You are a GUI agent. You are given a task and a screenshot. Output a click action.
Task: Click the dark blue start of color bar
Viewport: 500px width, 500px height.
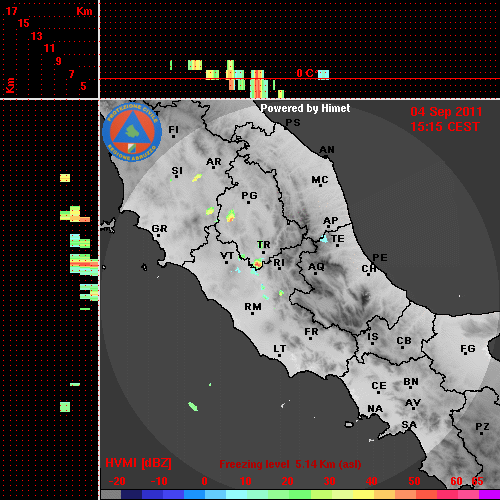tap(131, 494)
